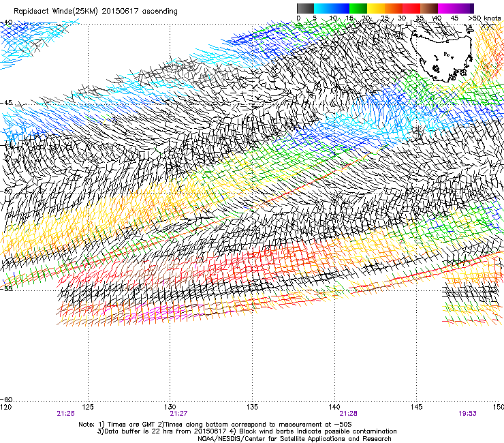
Task: Click the '30' legend scale label
Action: point(402,18)
